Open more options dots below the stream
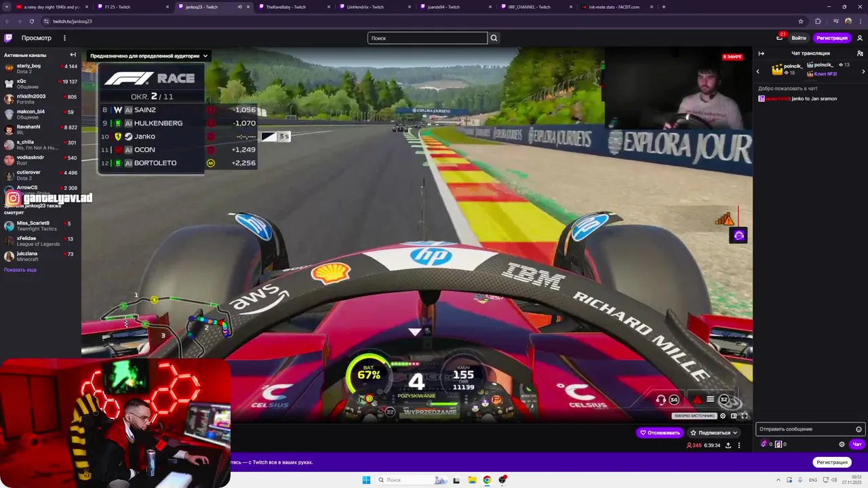The height and width of the screenshot is (488, 868). point(739,445)
